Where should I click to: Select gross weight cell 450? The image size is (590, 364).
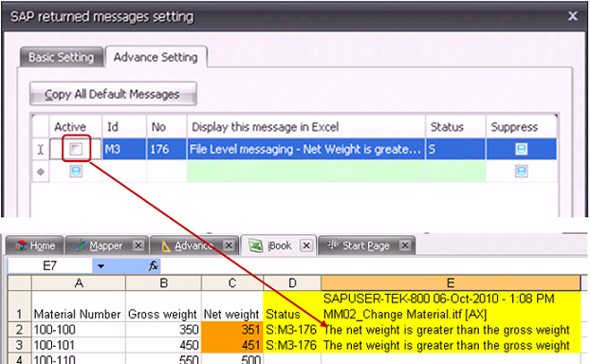click(x=164, y=345)
